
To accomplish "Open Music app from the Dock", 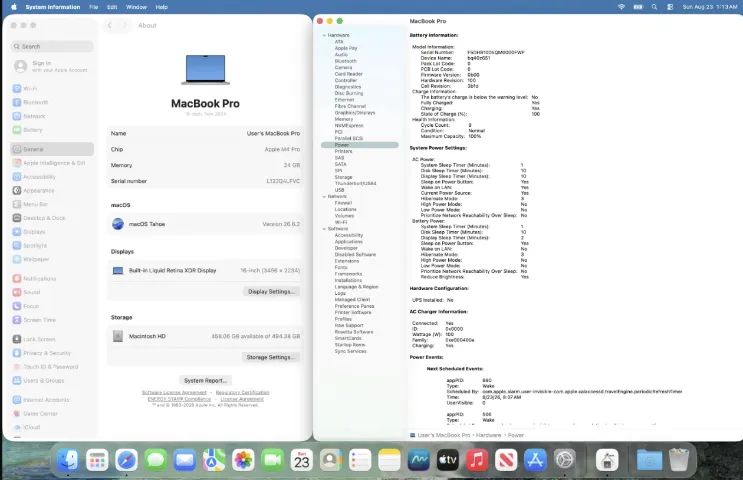I will pos(477,460).
